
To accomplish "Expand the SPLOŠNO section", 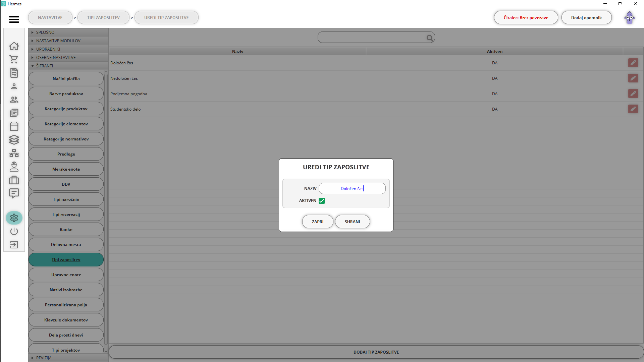I will 68,32.
